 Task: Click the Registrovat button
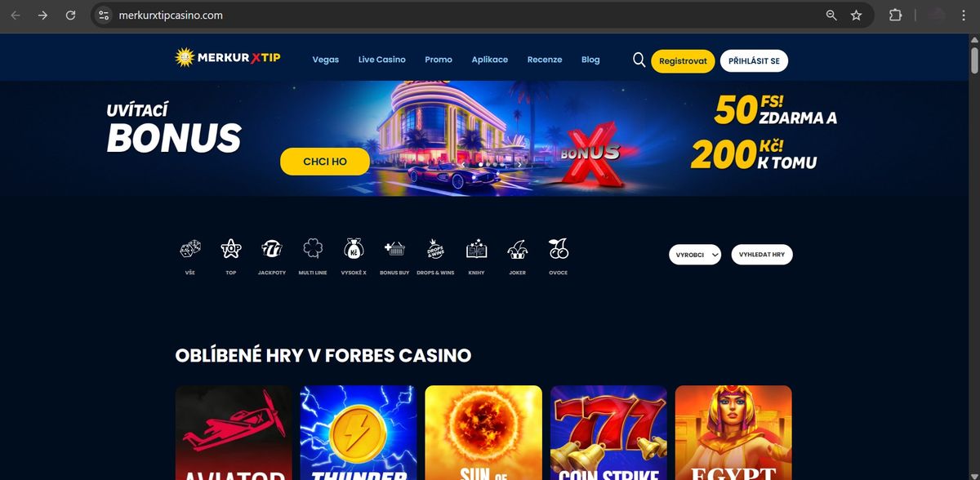click(683, 61)
